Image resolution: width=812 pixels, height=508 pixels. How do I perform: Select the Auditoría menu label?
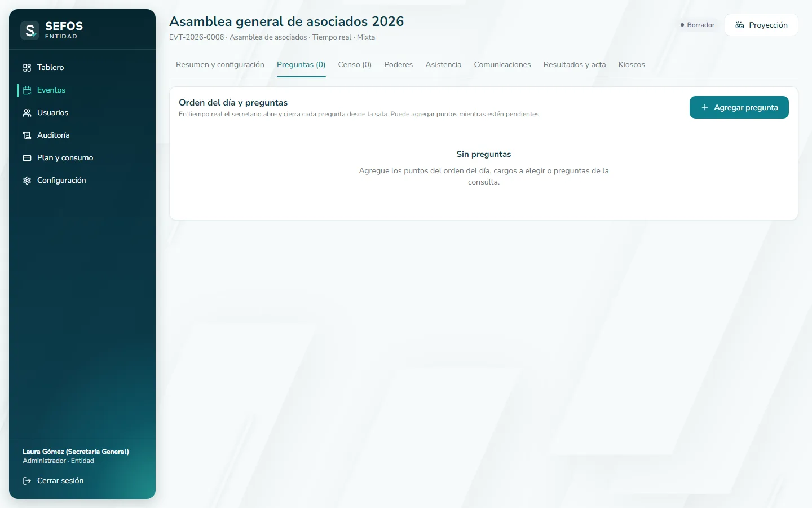pos(54,135)
